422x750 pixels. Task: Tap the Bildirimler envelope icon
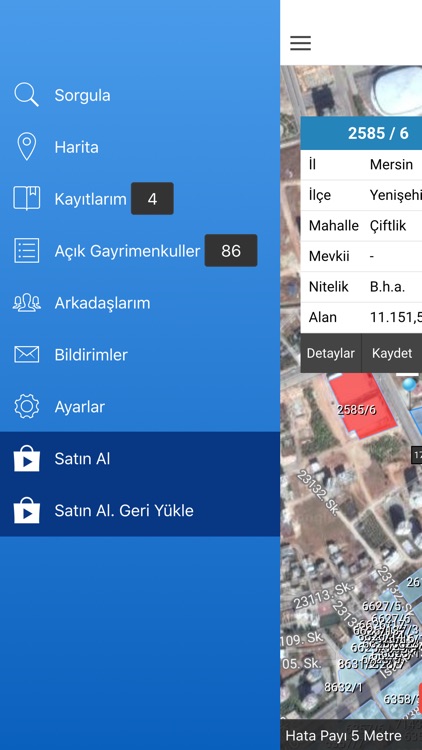(26, 354)
